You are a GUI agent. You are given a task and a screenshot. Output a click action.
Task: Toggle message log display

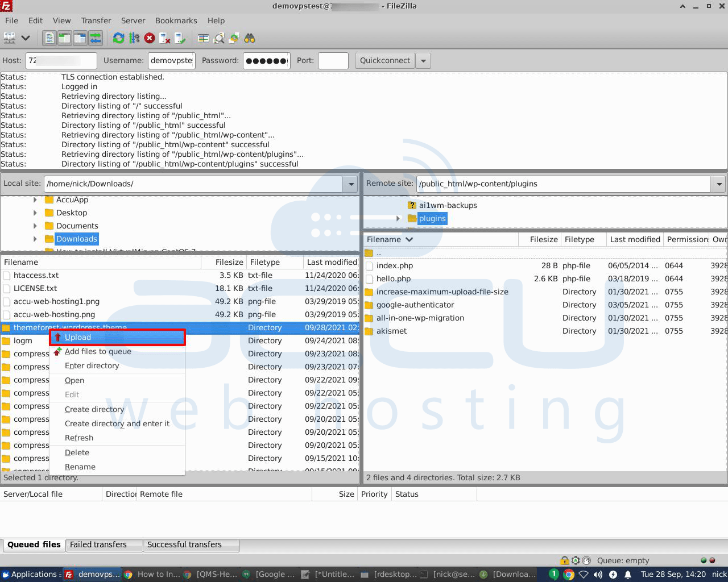coord(49,38)
